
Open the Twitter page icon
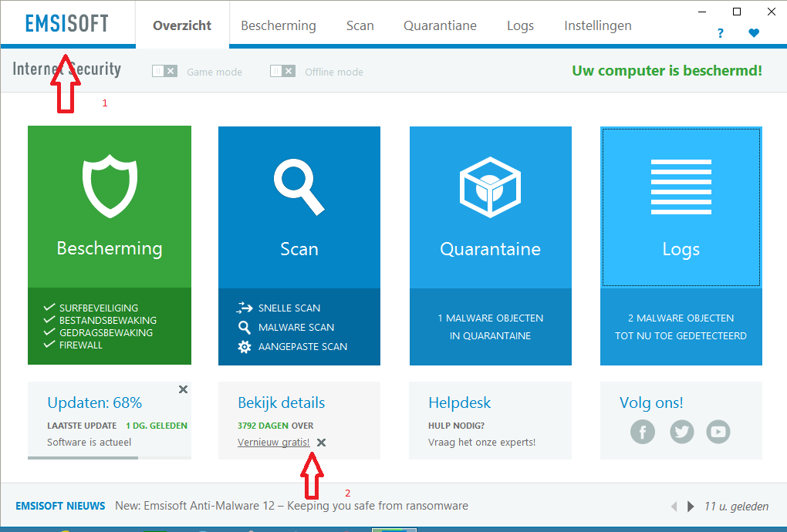click(x=681, y=432)
